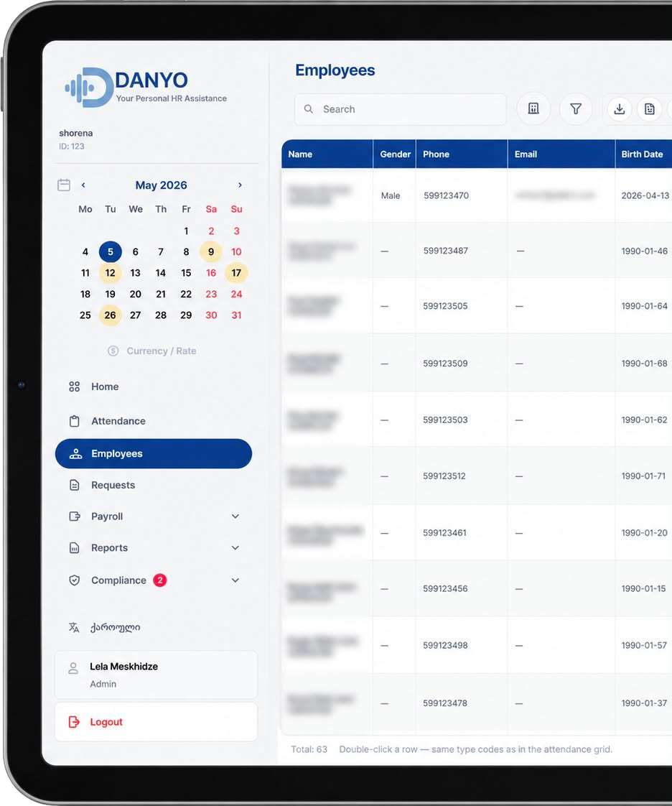Click the DANYO logo icon
This screenshot has width=672, height=806.
tap(88, 88)
